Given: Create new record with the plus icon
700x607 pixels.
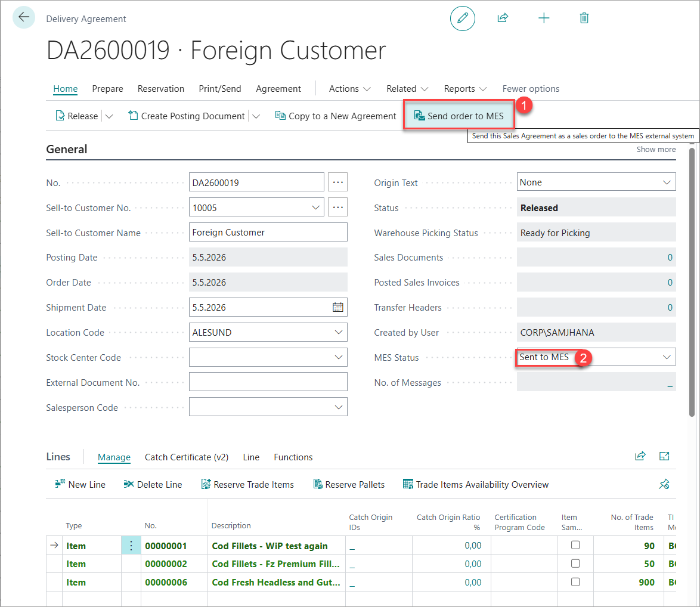Looking at the screenshot, I should click(544, 18).
